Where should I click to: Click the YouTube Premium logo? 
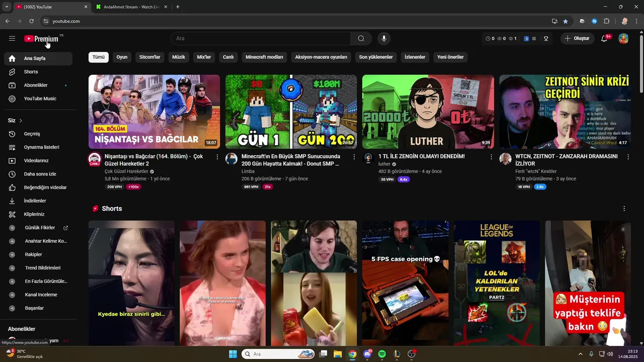[x=41, y=39]
